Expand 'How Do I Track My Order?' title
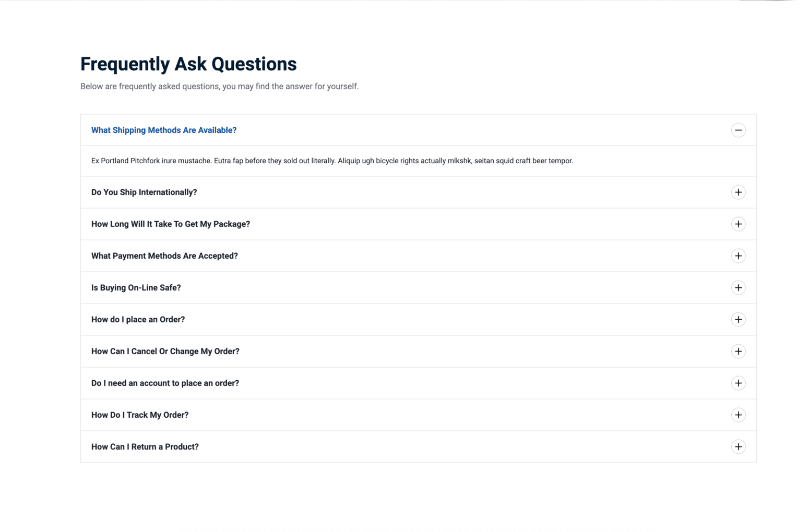 click(140, 415)
